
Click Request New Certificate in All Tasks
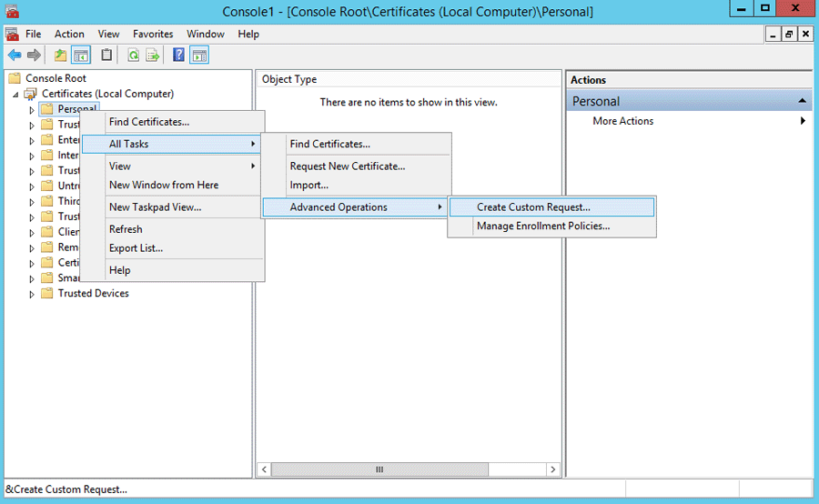coord(347,166)
